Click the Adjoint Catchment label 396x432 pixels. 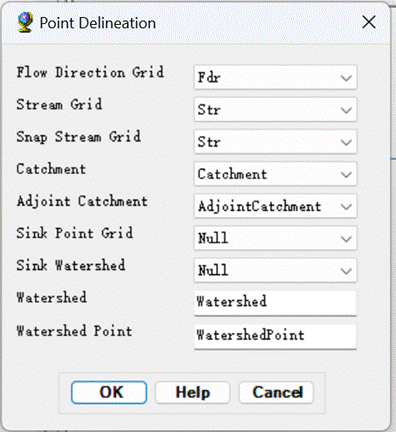click(82, 202)
